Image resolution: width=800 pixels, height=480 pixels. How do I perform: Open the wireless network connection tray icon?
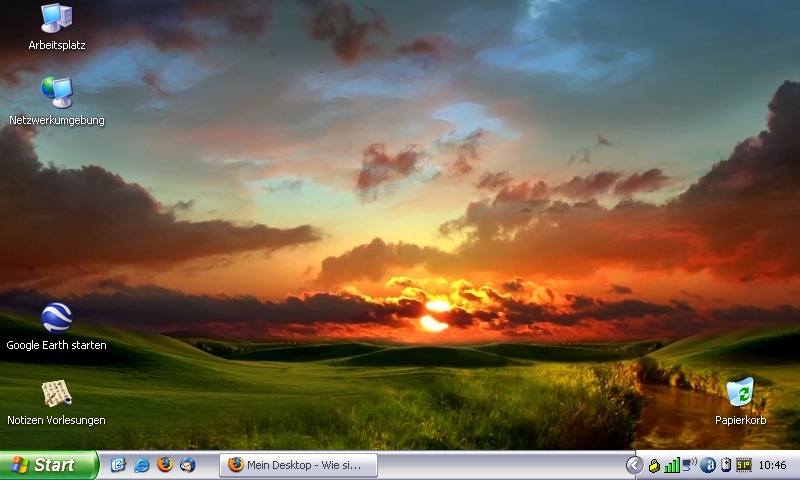point(690,465)
